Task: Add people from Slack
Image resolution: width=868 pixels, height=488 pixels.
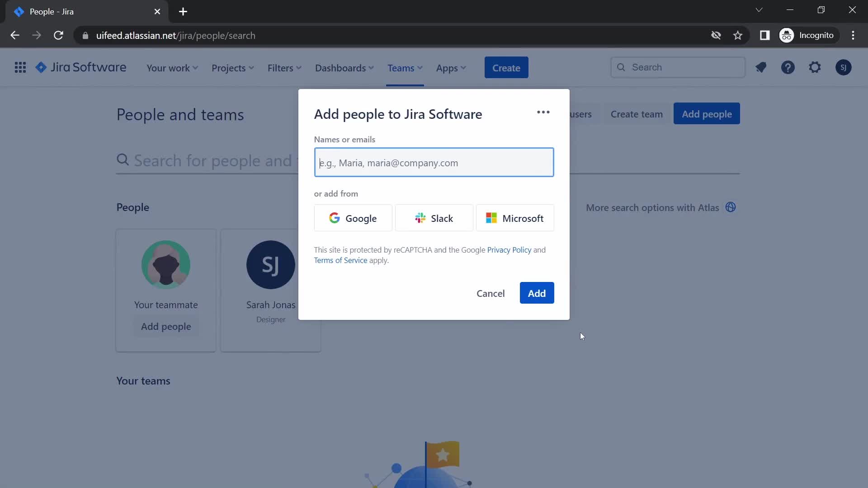Action: [434, 218]
